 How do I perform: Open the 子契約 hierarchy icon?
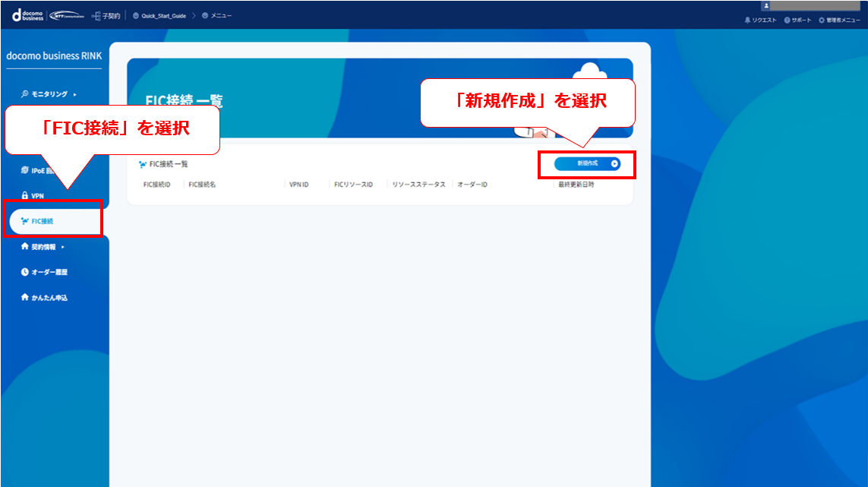96,16
